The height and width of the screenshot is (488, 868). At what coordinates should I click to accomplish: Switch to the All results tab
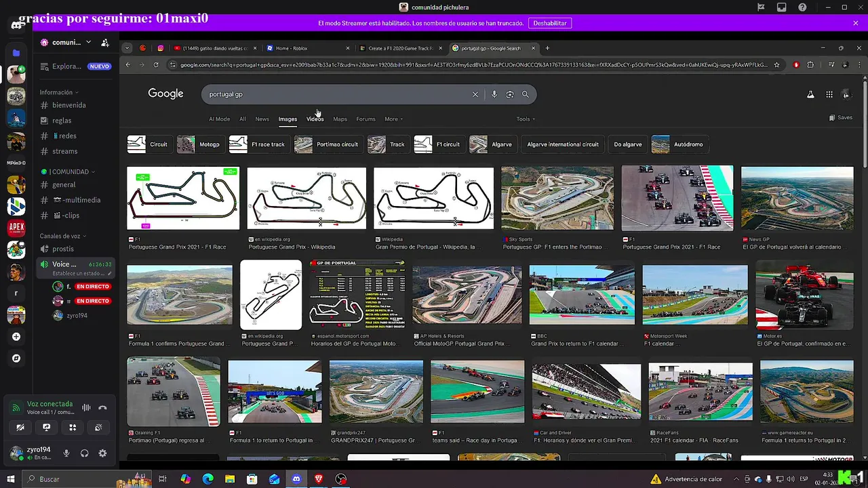(x=243, y=119)
